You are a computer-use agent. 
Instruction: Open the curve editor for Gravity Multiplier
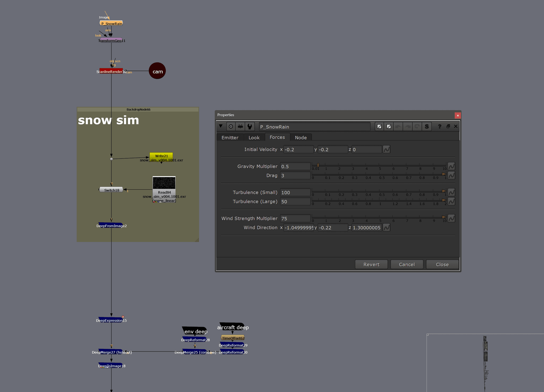451,166
